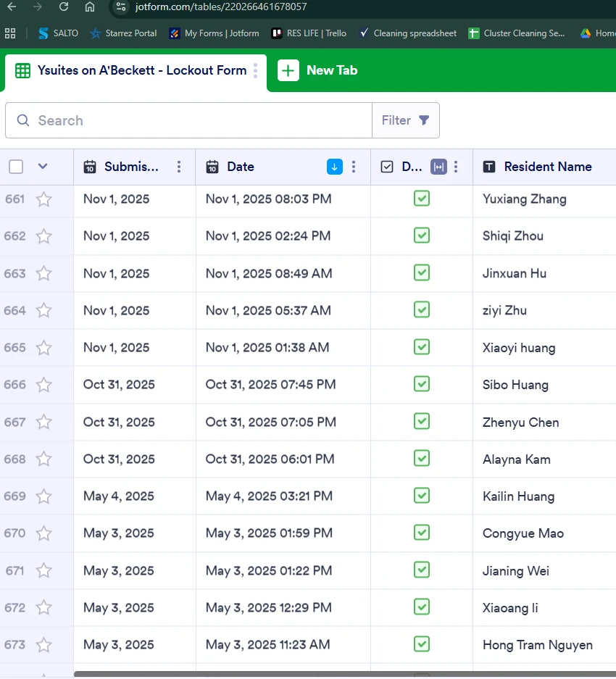
Task: Uncheck the checkbox for Jinxuan Hu
Action: click(x=422, y=272)
